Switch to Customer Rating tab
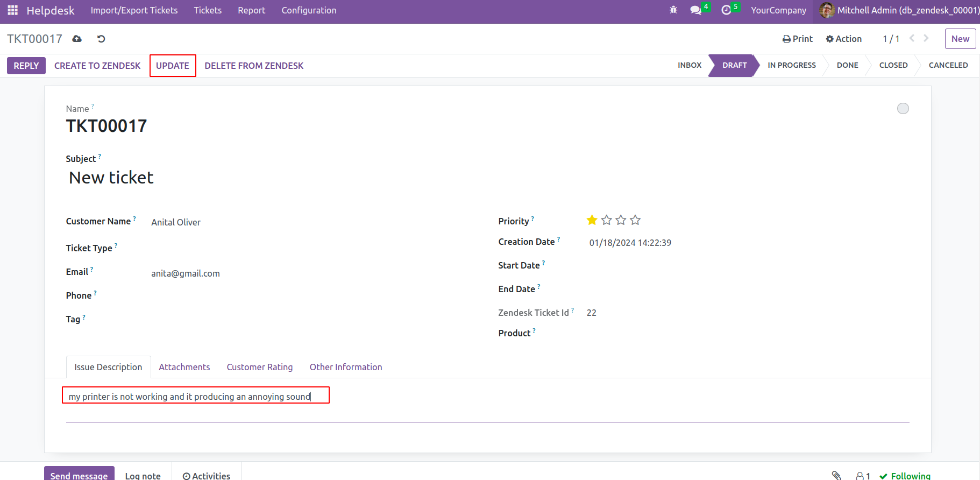980x480 pixels. tap(260, 367)
